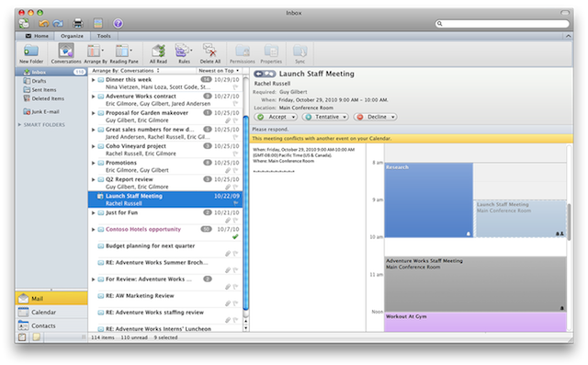Open the purple Help icon
This screenshot has width=588, height=365.
(x=119, y=24)
